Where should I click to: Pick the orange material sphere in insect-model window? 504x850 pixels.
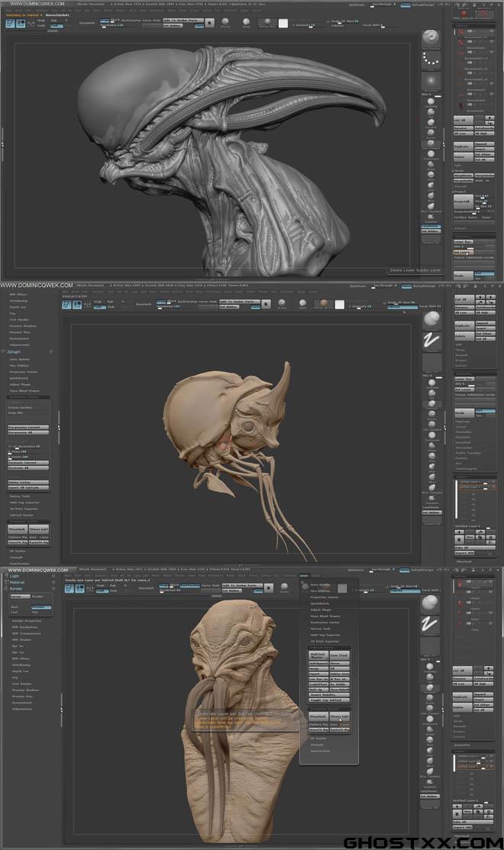(x=324, y=304)
